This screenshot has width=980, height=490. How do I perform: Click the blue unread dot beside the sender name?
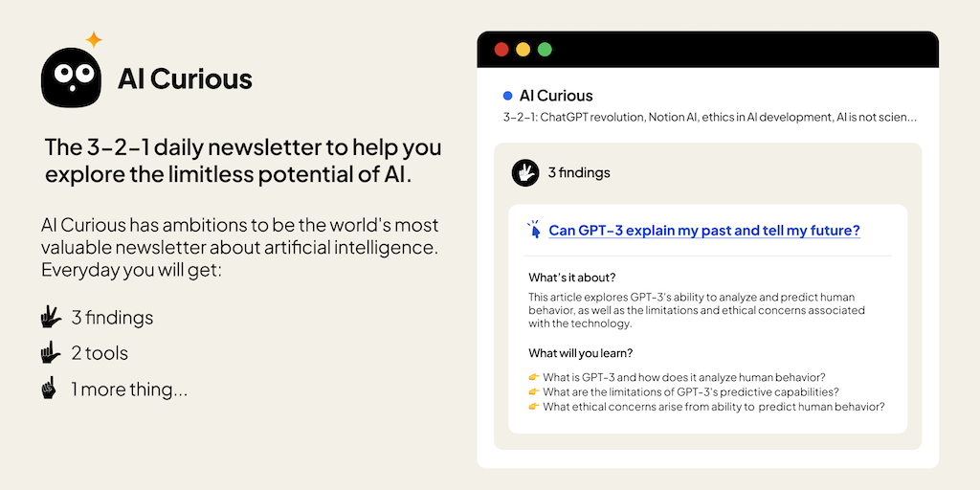[x=507, y=96]
